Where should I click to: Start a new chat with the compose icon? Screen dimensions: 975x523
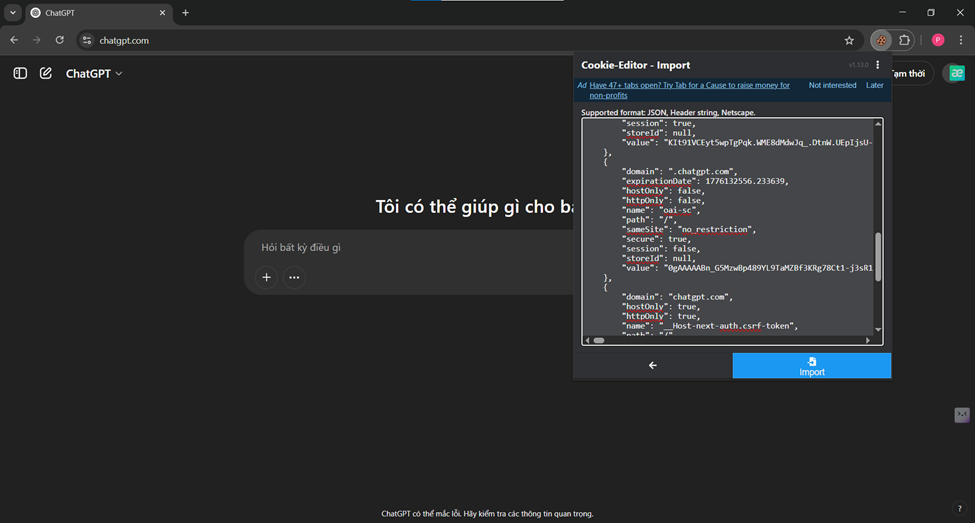(45, 73)
